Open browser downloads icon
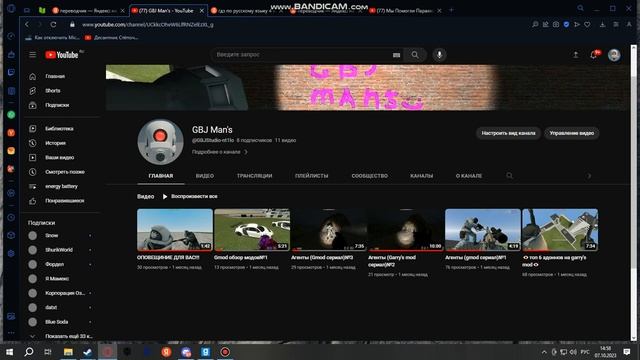This screenshot has height=360, width=640. coord(602,24)
